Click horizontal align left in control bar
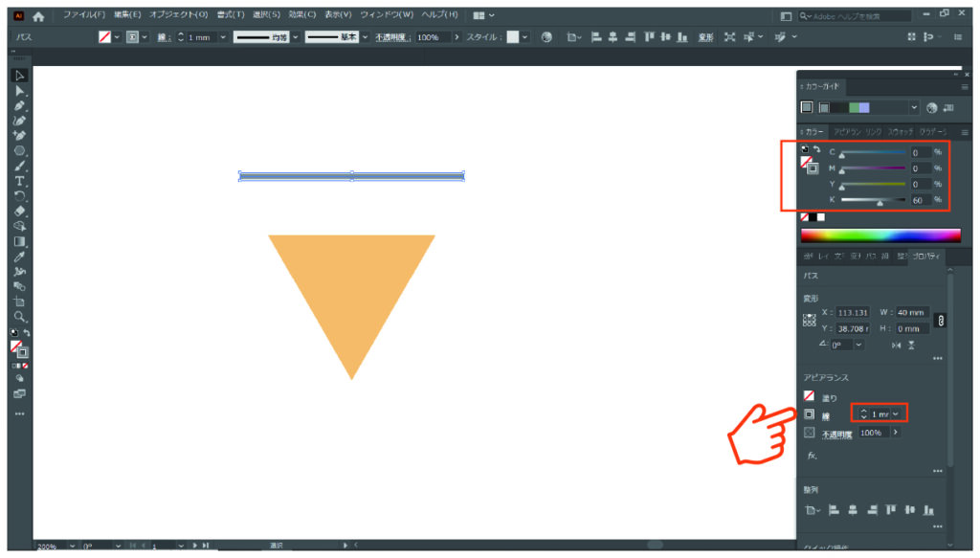Viewport: 980px width, 558px height. click(596, 37)
